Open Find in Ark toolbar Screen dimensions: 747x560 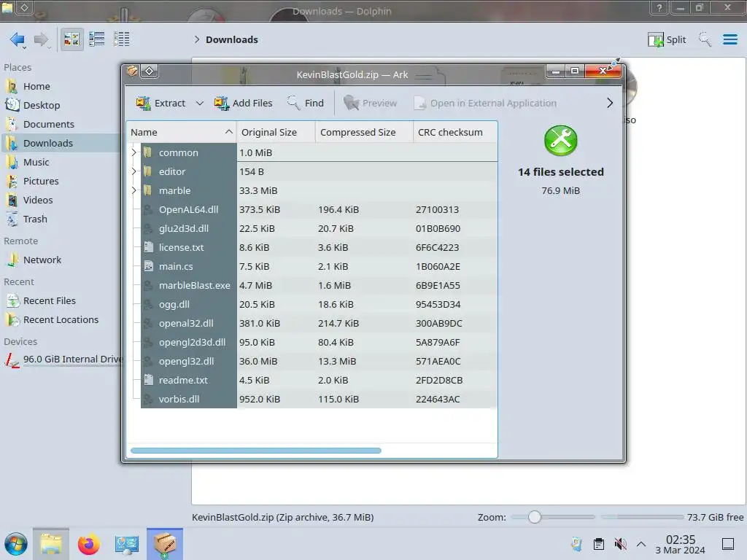tap(306, 103)
